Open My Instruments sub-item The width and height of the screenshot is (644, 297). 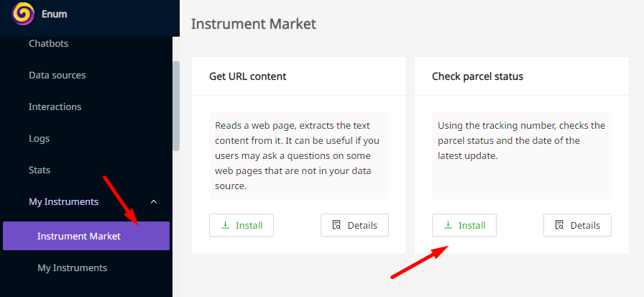[73, 268]
